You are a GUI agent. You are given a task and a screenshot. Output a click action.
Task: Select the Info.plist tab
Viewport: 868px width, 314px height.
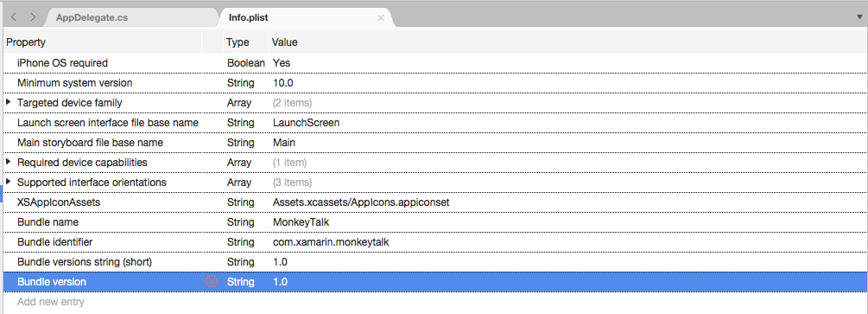click(x=248, y=18)
